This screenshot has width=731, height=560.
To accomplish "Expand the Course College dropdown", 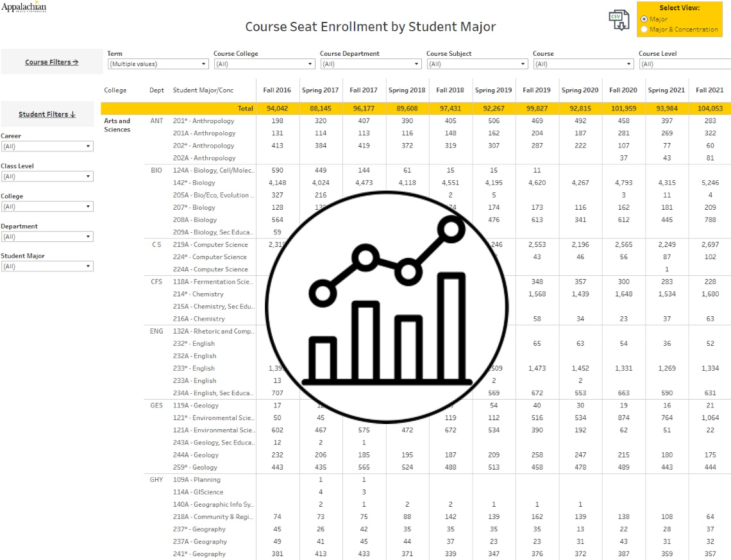I will point(264,64).
